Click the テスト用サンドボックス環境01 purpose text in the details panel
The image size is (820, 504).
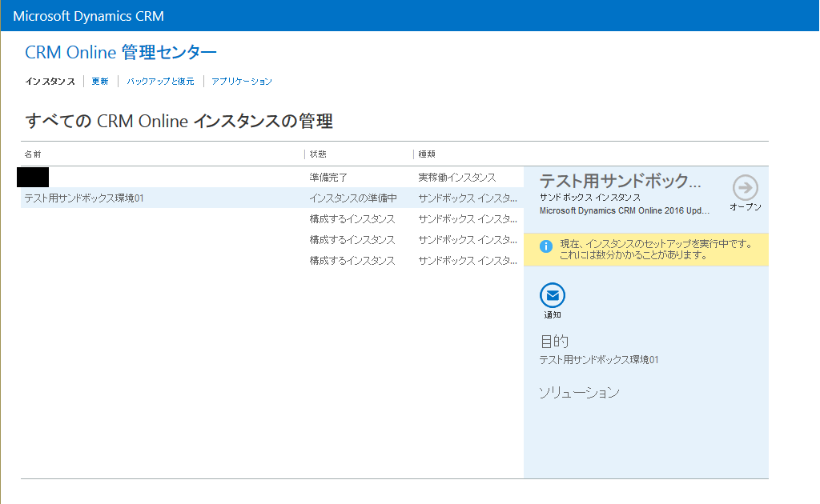coord(599,360)
